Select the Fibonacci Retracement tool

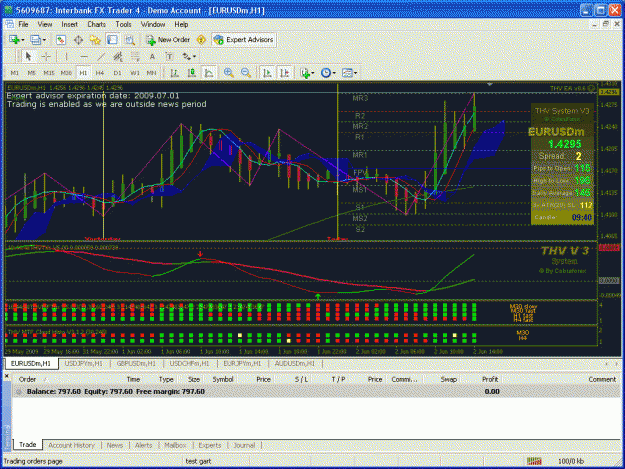135,57
